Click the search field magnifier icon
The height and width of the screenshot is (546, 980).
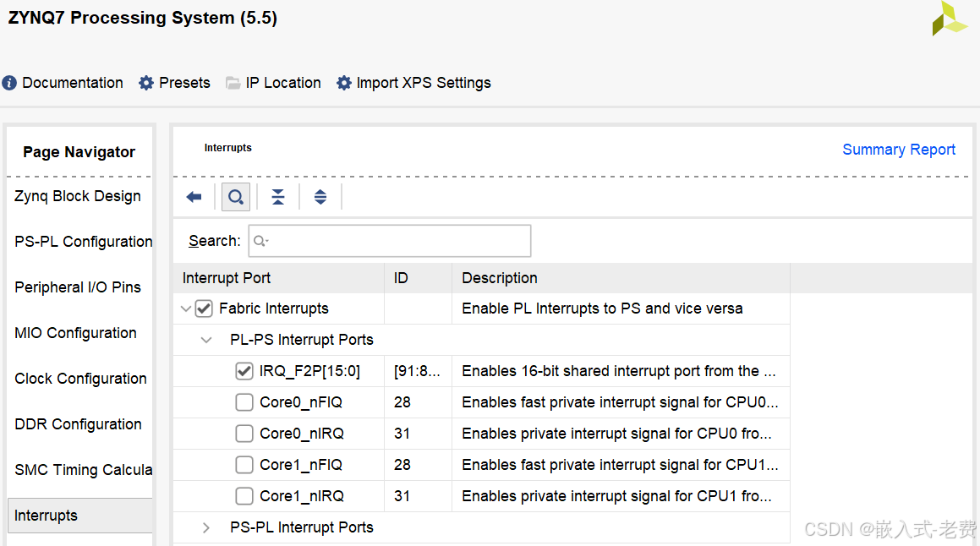(x=260, y=241)
